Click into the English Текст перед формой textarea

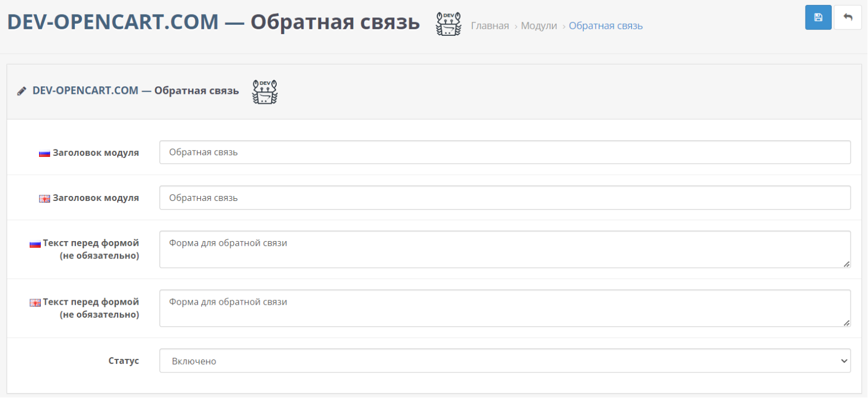click(505, 308)
